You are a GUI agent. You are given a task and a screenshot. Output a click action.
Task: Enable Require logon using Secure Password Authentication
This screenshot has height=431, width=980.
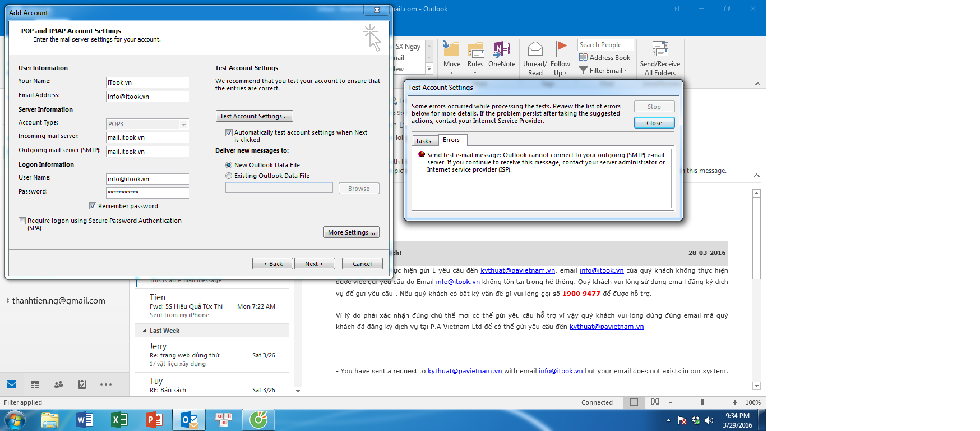coord(22,221)
